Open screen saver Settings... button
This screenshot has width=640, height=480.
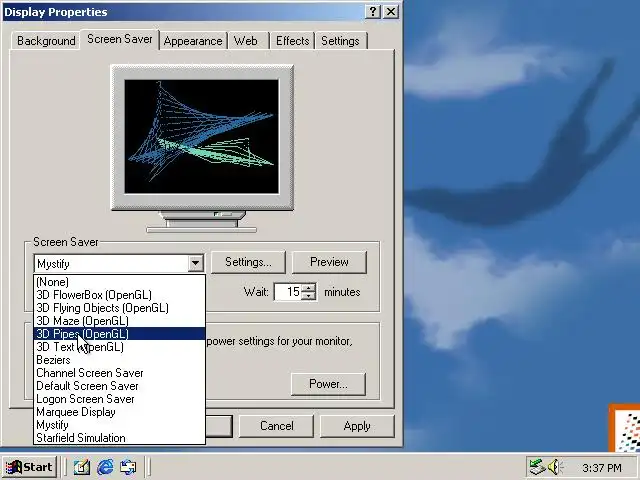(x=248, y=262)
